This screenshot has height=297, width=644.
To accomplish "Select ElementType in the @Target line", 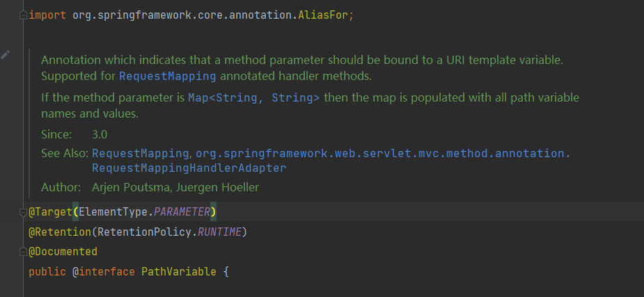I will 113,212.
